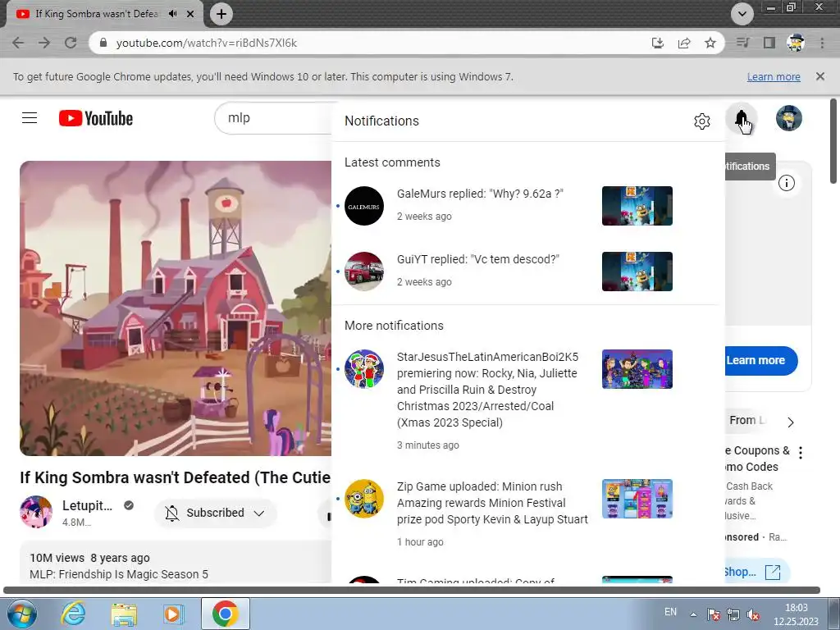Close the King Sombra browser tab
Viewport: 840px width, 630px height.
point(190,14)
